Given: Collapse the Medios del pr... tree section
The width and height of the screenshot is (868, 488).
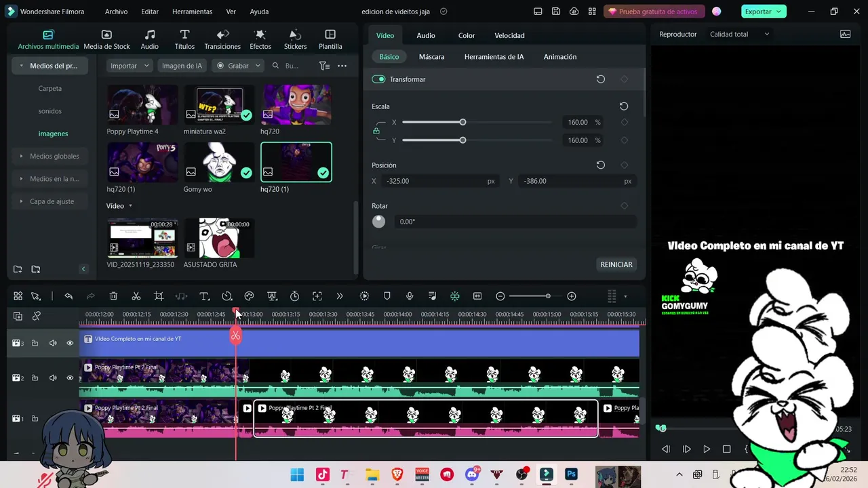Looking at the screenshot, I should click(22, 66).
